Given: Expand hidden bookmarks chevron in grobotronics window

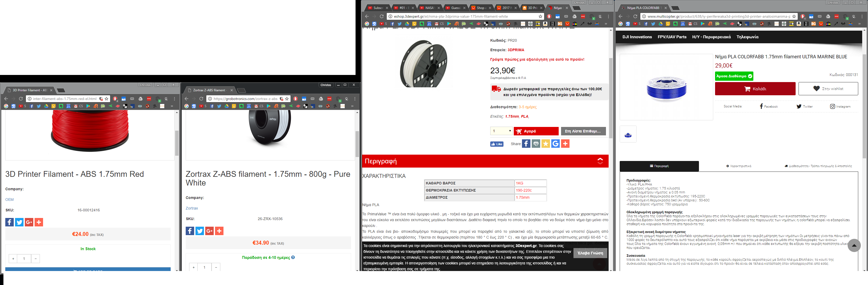Looking at the screenshot, I should 352,106.
